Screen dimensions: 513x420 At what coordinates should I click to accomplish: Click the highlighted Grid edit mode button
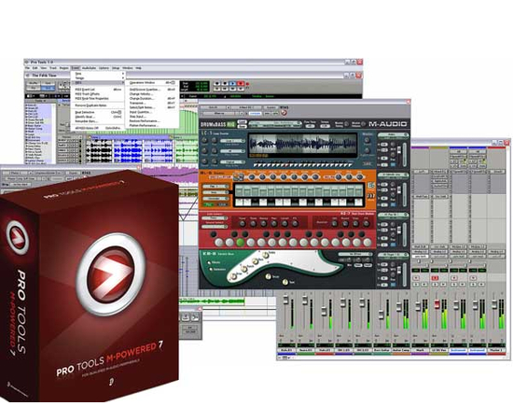pyautogui.click(x=49, y=88)
